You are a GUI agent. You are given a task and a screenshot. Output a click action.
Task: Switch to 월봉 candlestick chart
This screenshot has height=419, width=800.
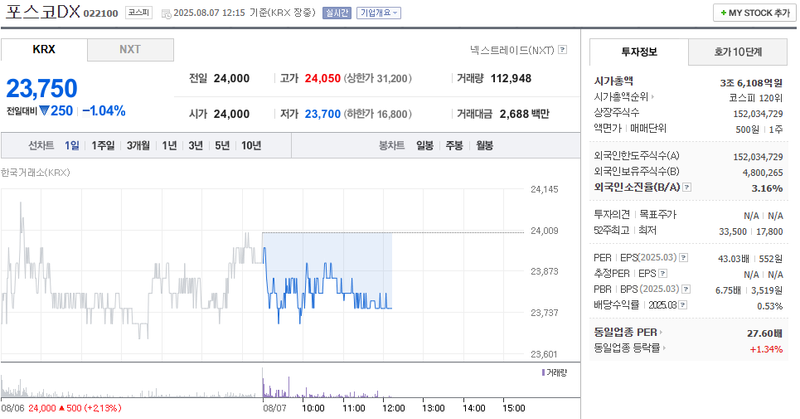(x=484, y=146)
